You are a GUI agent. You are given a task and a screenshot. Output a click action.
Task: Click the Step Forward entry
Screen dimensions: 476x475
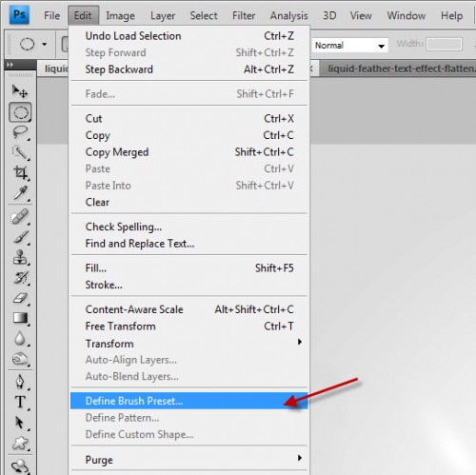[188, 52]
